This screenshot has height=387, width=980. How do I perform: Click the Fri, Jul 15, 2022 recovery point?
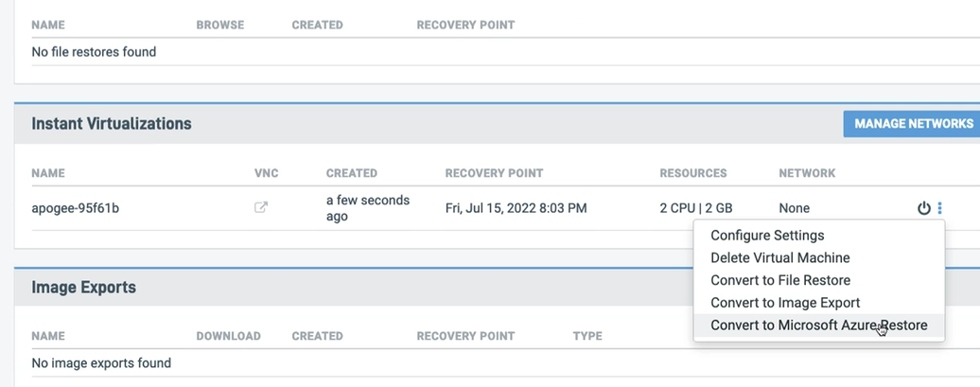coord(516,208)
